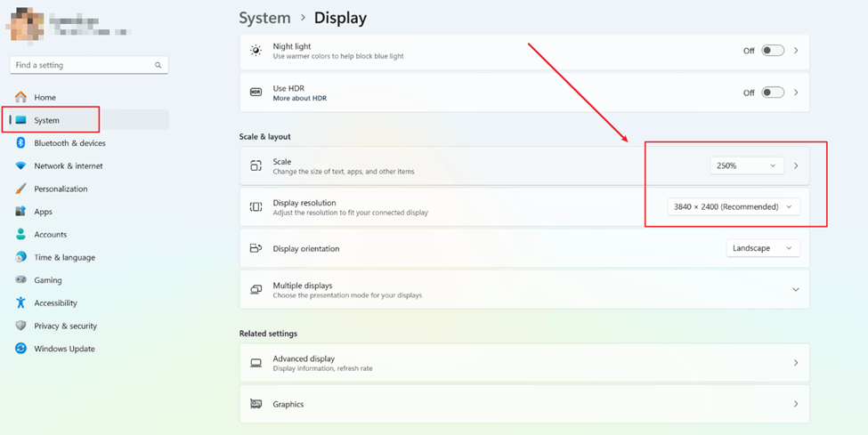Click the Off label next to Night light

(749, 51)
